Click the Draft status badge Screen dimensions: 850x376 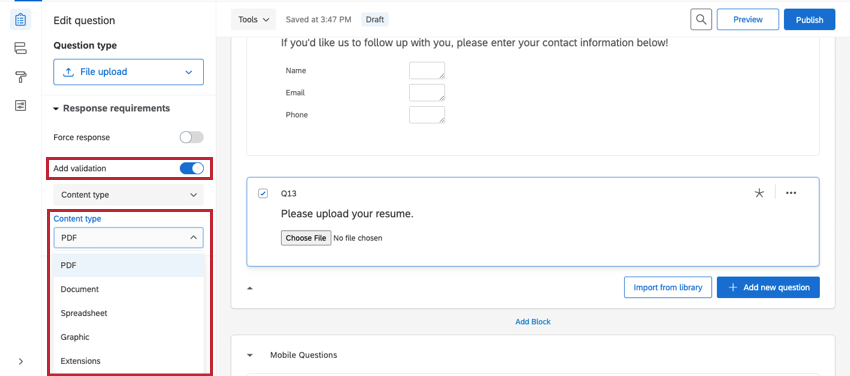tap(375, 20)
